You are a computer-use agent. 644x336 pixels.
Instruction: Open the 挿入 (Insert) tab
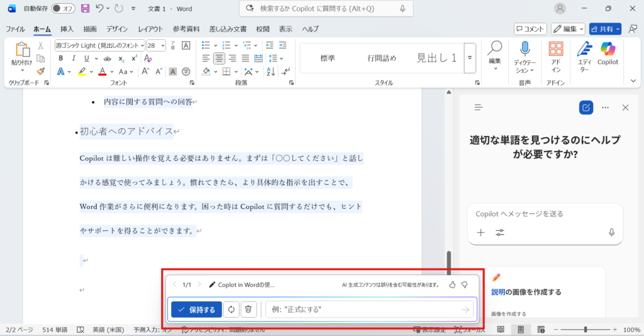pos(67,29)
